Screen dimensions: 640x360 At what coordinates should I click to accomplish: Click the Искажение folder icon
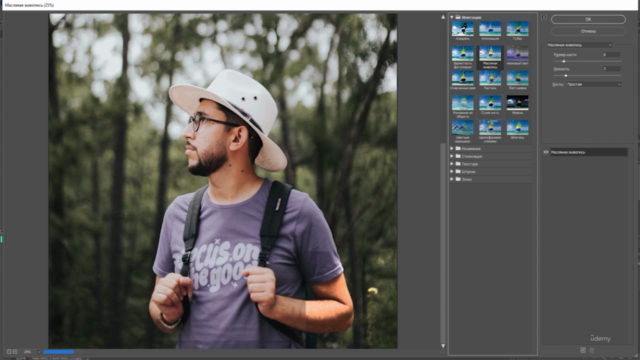point(458,149)
